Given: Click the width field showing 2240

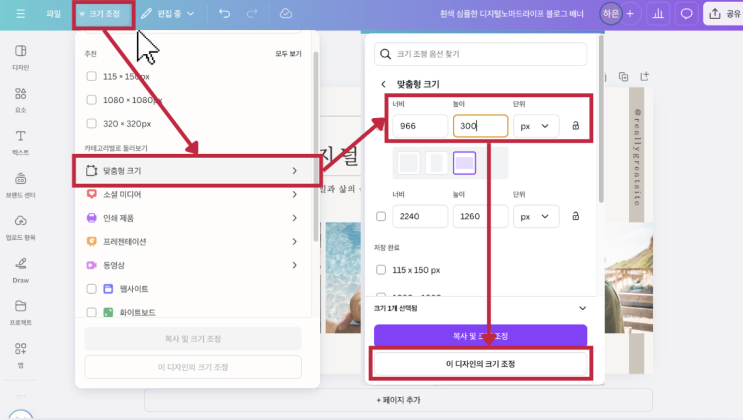Looking at the screenshot, I should point(420,217).
